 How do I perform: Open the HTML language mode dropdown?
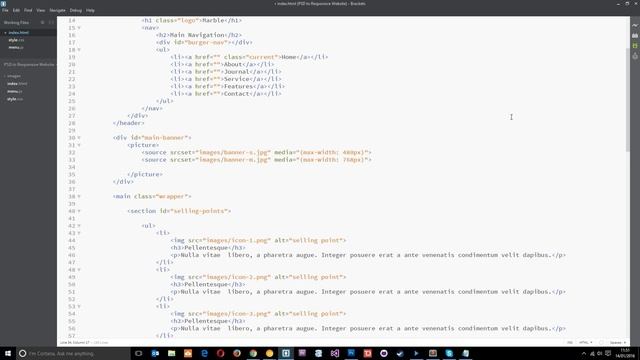[585, 342]
